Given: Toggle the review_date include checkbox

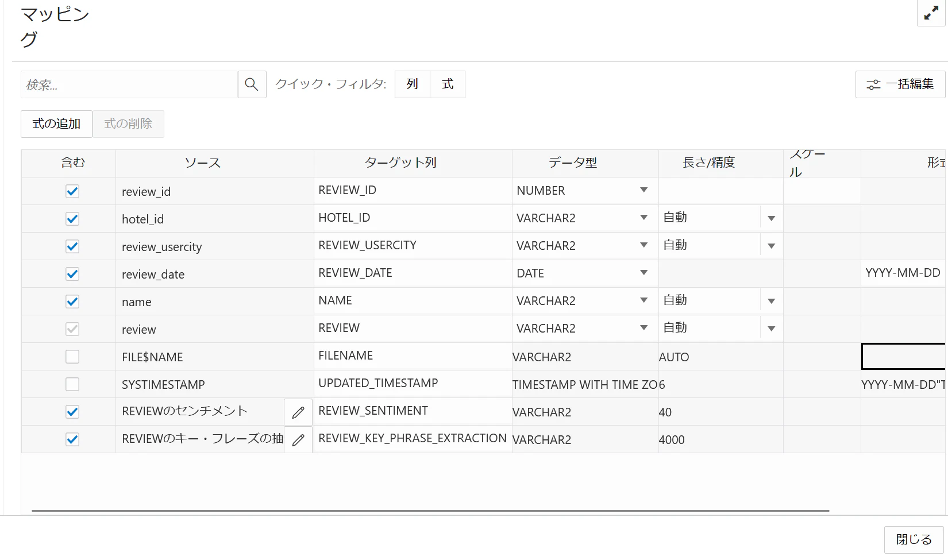Looking at the screenshot, I should click(x=72, y=274).
